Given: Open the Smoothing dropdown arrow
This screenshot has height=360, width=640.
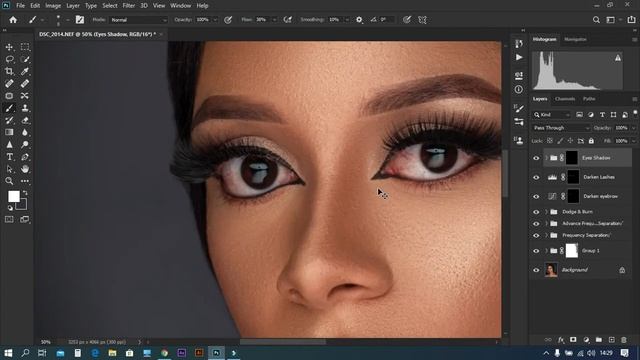Looking at the screenshot, I should click(347, 20).
